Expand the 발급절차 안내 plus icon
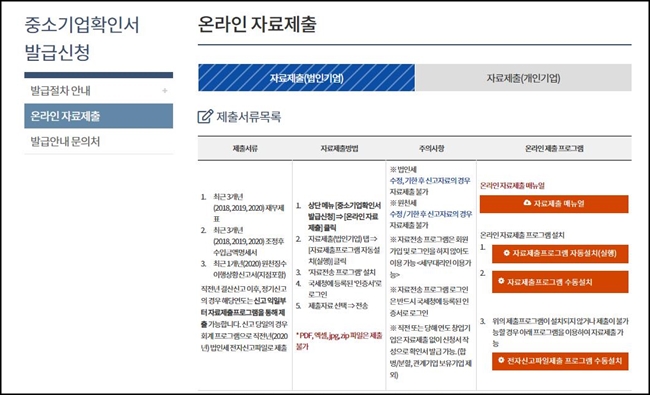This screenshot has width=650, height=395. pyautogui.click(x=165, y=91)
